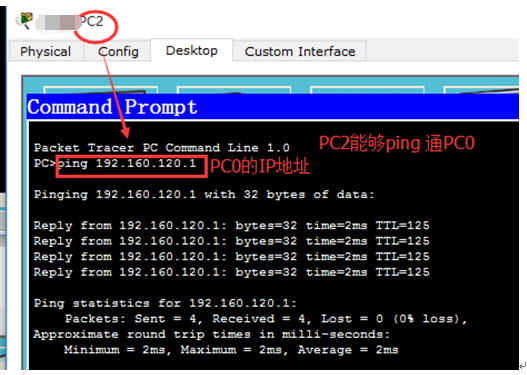Click the Pinging 192.160.120.1 with 32 bytes line
527x375 pixels.
click(204, 195)
